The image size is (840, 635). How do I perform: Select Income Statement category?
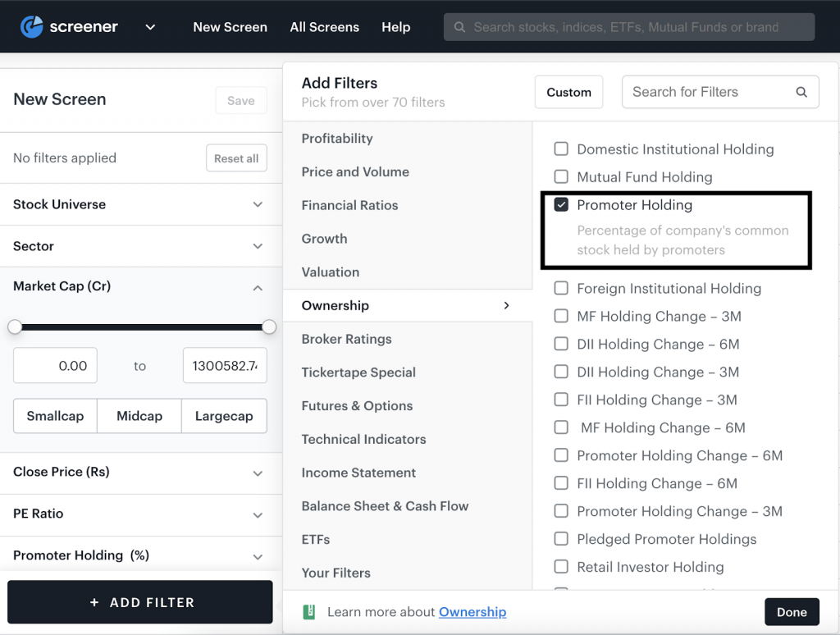(x=407, y=473)
